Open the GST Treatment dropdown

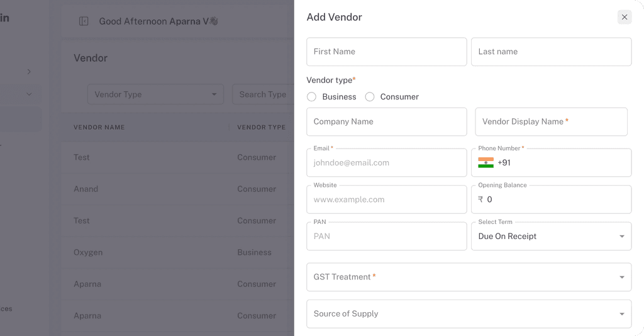[x=469, y=277]
